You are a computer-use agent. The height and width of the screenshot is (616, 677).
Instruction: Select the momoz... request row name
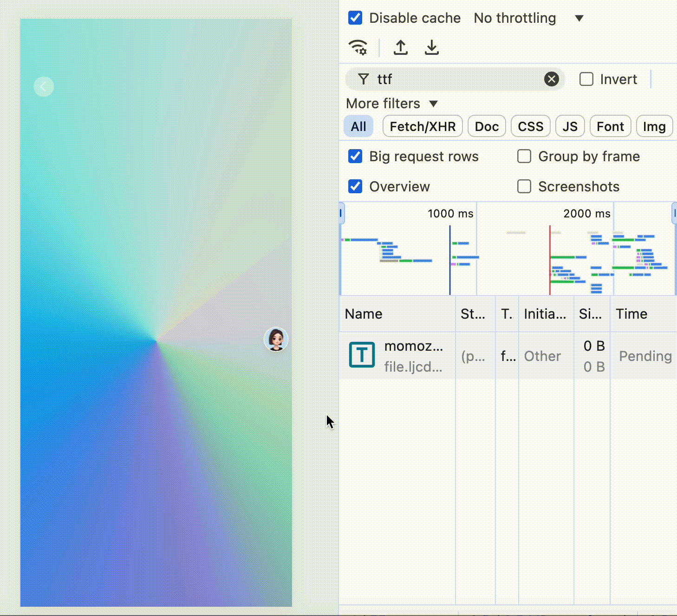click(x=413, y=346)
